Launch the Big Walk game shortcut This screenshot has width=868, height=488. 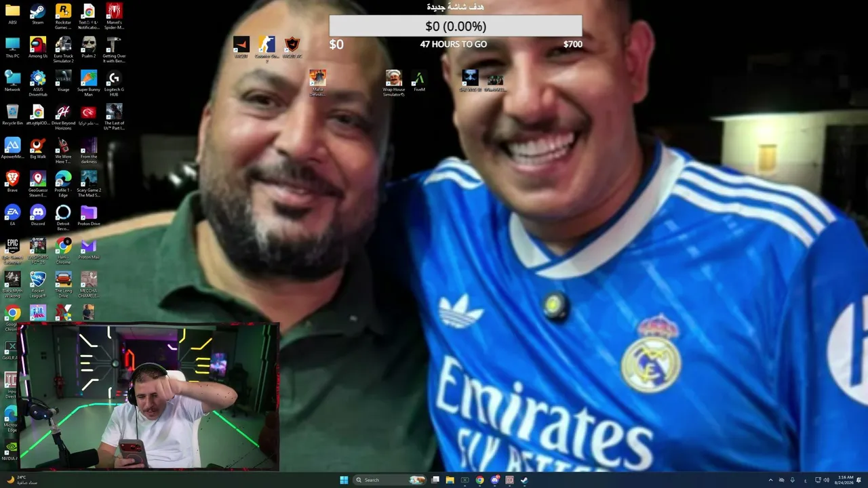[38, 148]
